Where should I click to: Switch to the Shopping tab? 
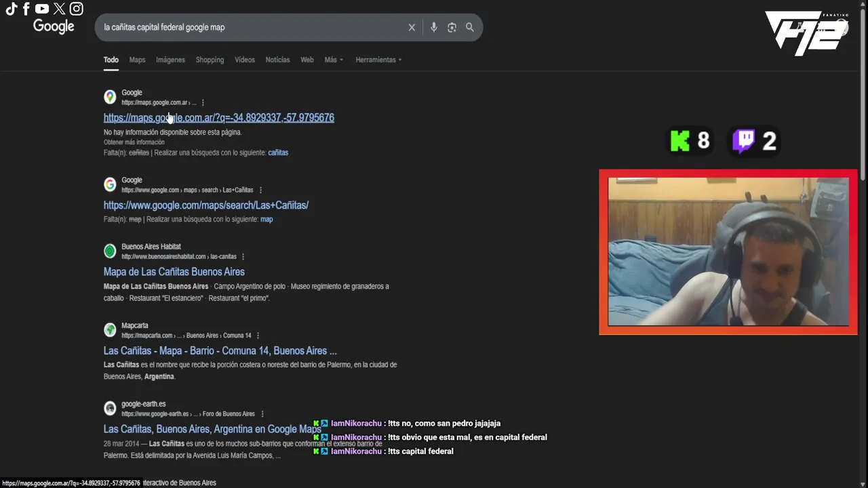click(210, 60)
